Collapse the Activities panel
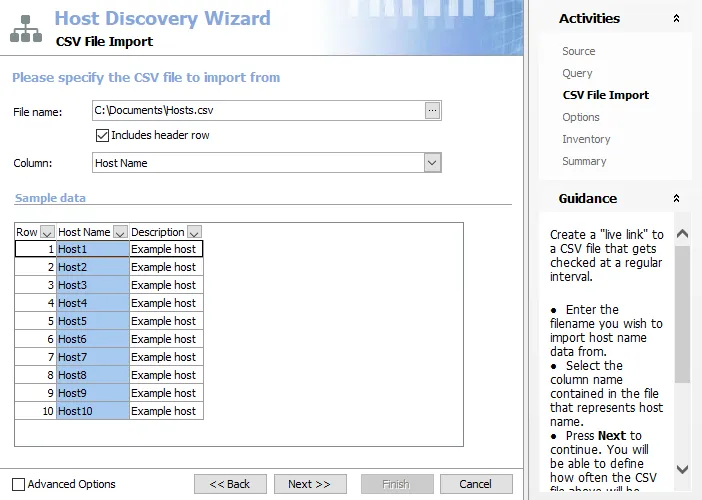The width and height of the screenshot is (702, 500). tap(676, 18)
